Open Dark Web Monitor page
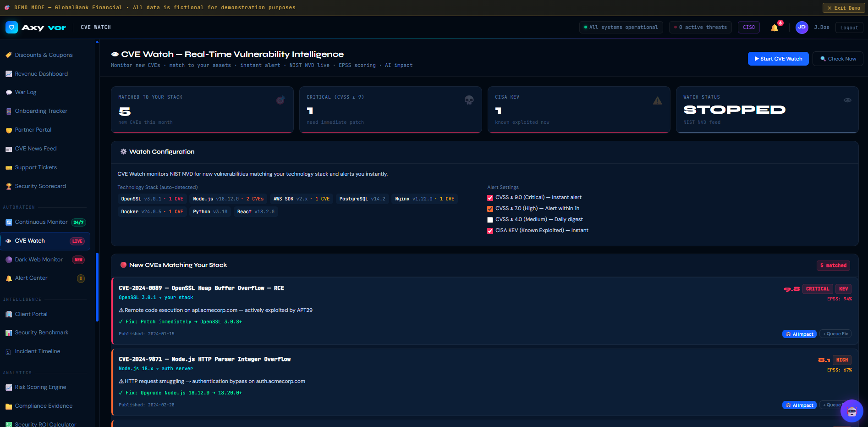Image resolution: width=868 pixels, height=427 pixels. (45, 260)
